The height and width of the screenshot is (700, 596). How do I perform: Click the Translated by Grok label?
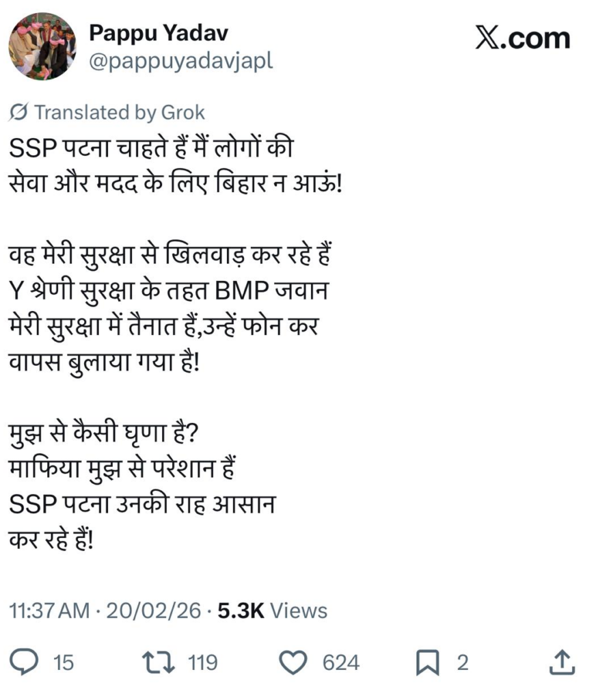tap(119, 112)
